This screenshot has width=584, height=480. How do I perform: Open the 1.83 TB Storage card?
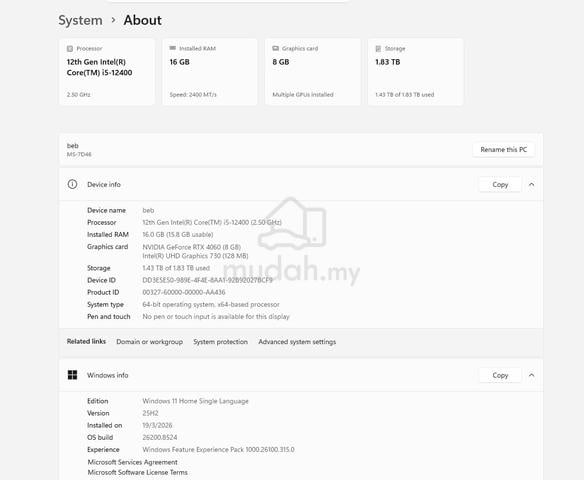(x=415, y=72)
